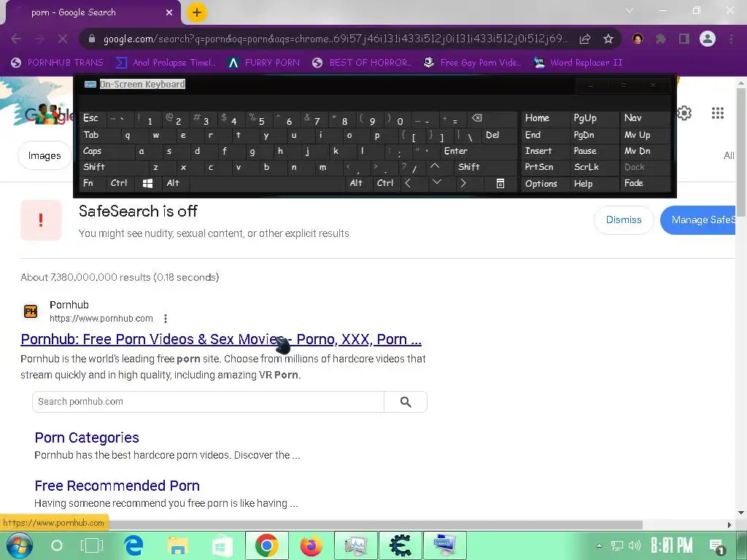Open File Explorer from the taskbar
747x560 pixels.
[x=178, y=545]
